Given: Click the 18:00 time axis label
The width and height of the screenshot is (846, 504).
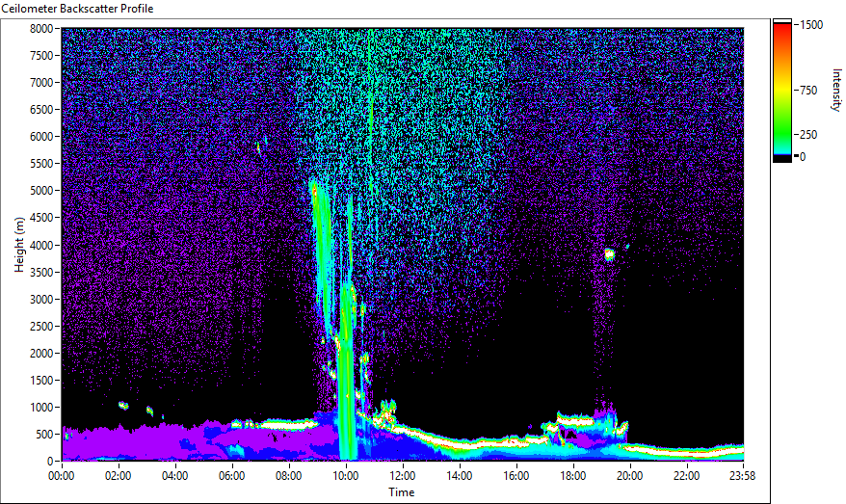Looking at the screenshot, I should [573, 476].
